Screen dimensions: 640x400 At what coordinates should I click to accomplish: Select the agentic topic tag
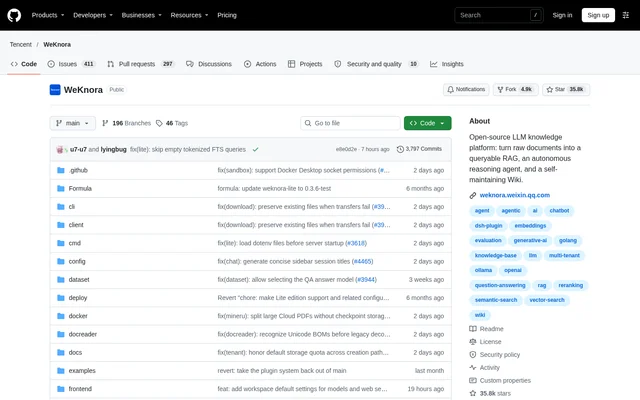(x=511, y=211)
